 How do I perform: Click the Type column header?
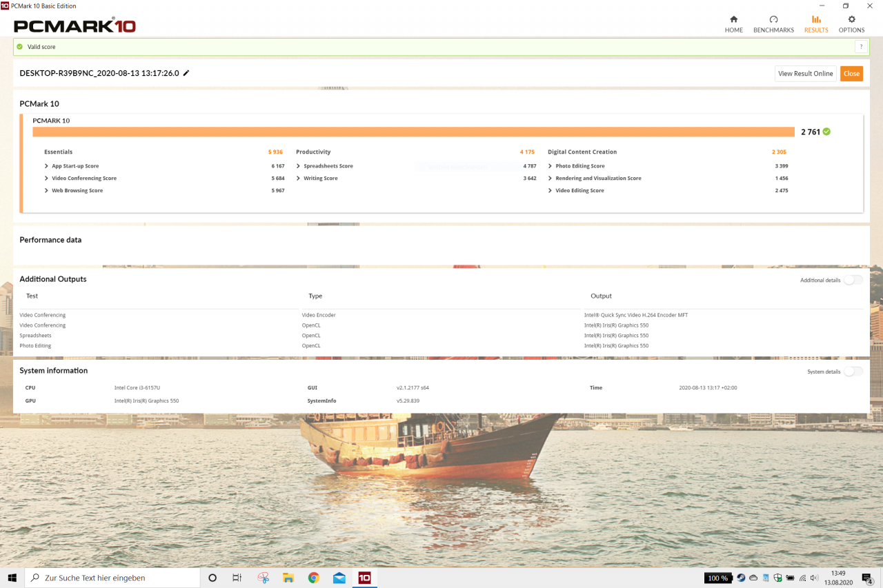point(315,296)
